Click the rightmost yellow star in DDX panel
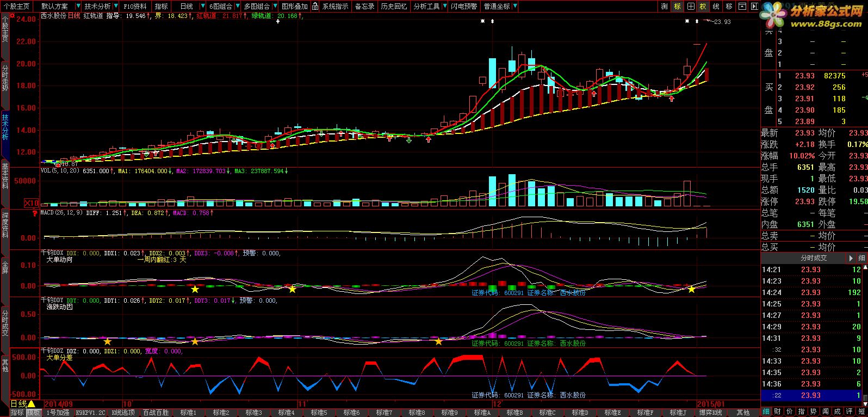 click(691, 289)
